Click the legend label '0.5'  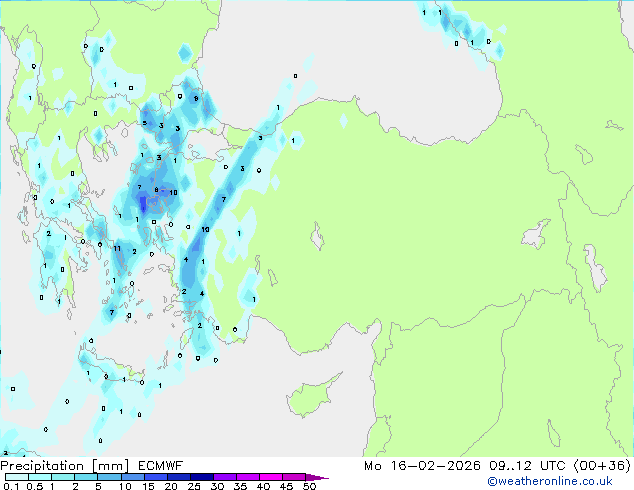pyautogui.click(x=35, y=486)
